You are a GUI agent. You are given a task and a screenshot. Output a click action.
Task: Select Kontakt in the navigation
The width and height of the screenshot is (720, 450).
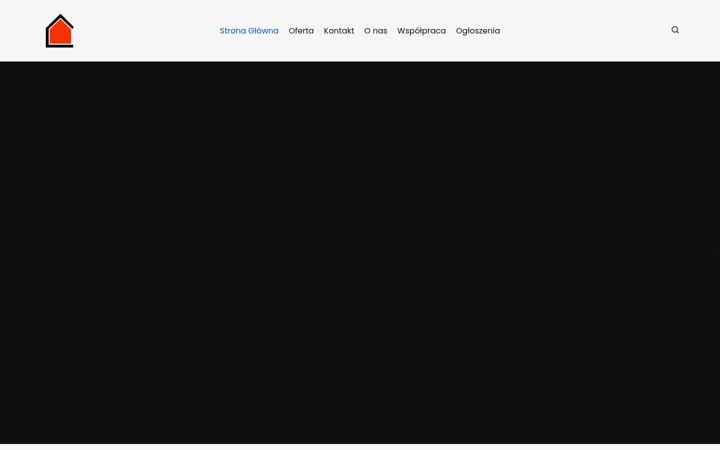(339, 31)
